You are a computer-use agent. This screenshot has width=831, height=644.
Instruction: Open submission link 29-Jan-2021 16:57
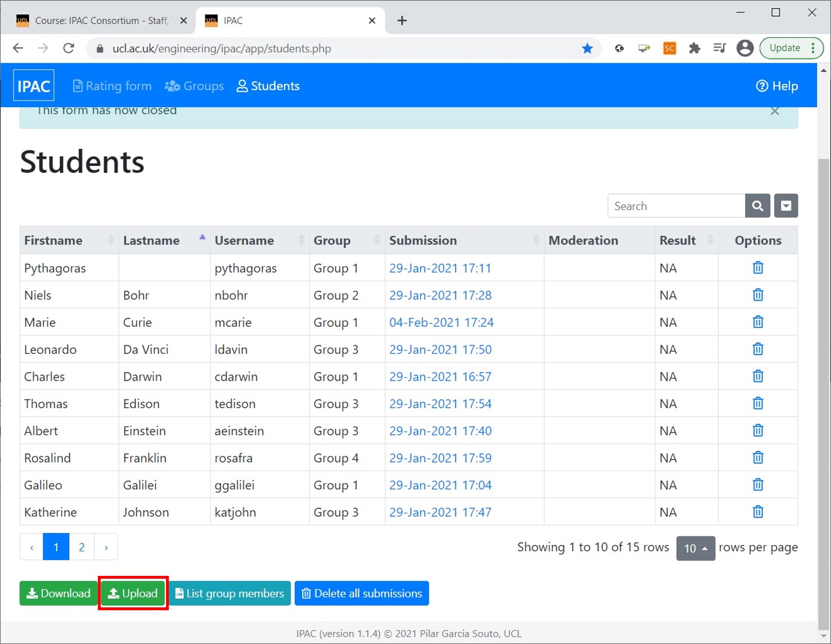[440, 377]
